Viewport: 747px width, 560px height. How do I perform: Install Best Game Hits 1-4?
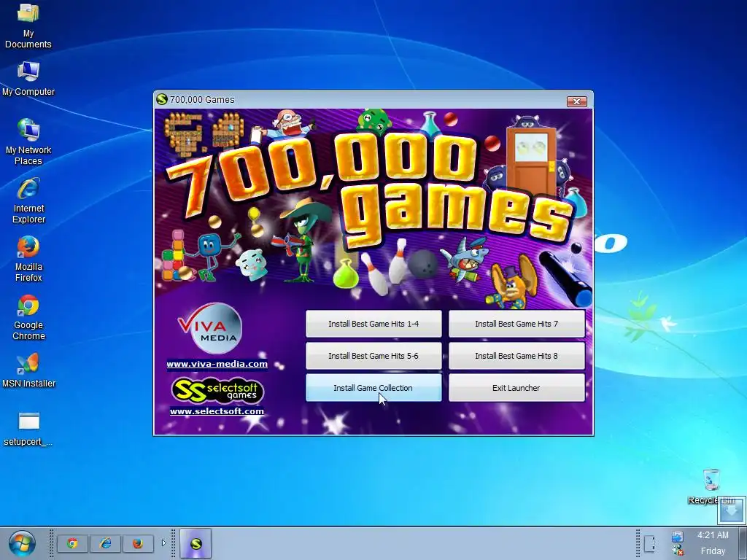373,324
